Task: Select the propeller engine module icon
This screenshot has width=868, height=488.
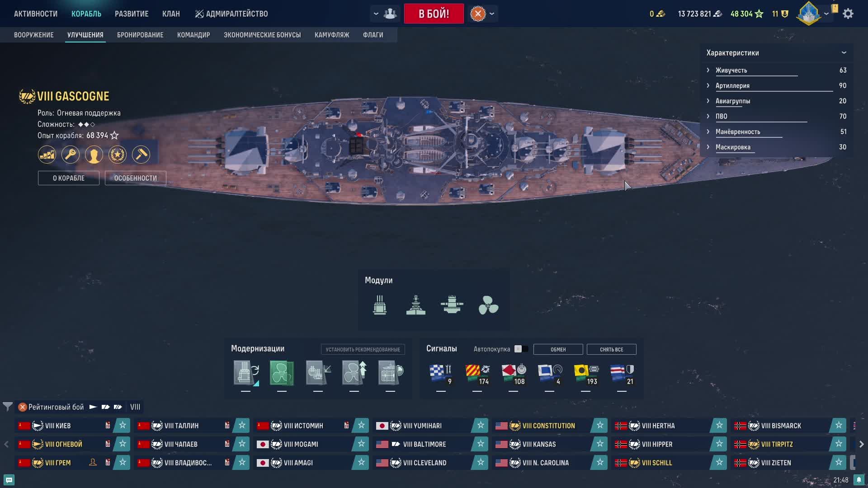Action: point(488,305)
